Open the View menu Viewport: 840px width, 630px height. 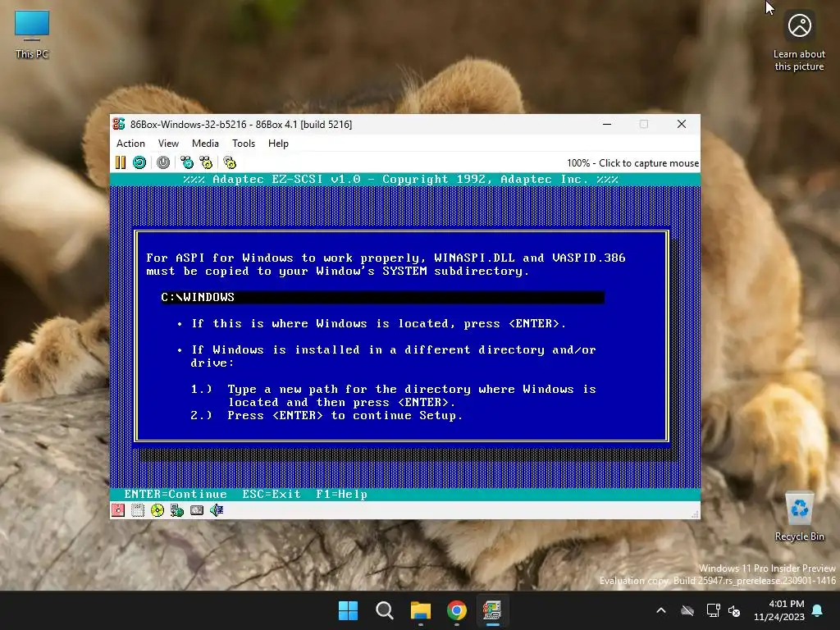coord(168,144)
